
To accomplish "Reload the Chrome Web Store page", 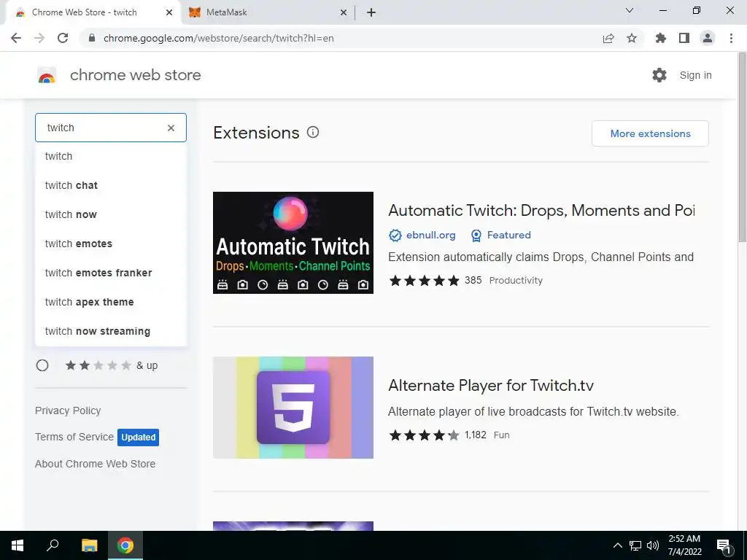I will coord(63,38).
